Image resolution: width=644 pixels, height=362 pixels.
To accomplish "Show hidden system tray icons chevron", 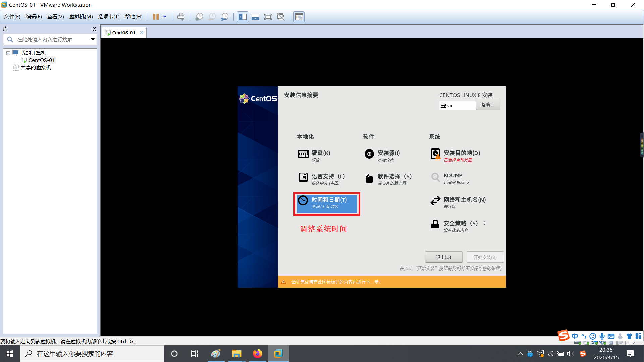I will click(x=520, y=354).
